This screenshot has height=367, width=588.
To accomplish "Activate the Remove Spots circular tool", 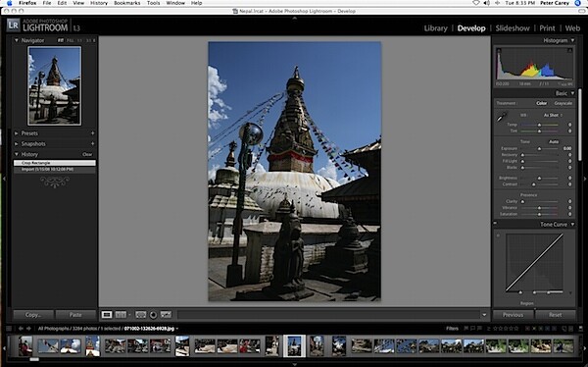I will click(x=153, y=315).
